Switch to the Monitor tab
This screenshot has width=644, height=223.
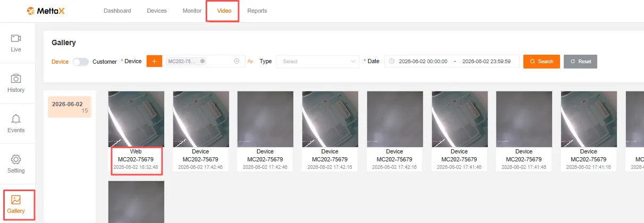192,11
